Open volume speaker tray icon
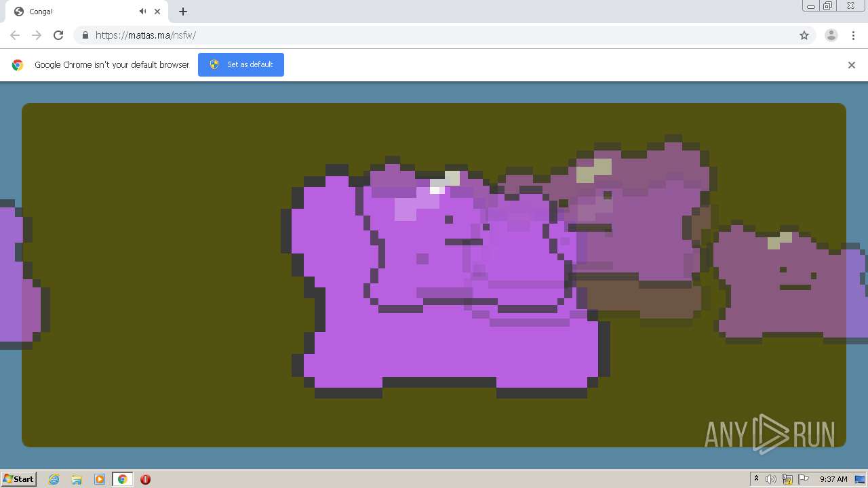The width and height of the screenshot is (868, 488). tap(771, 479)
